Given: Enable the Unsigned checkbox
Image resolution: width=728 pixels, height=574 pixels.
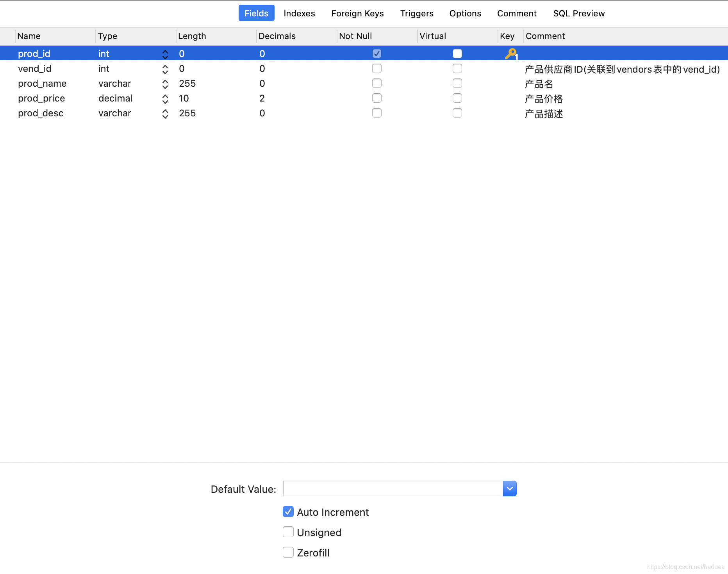Looking at the screenshot, I should pyautogui.click(x=288, y=532).
